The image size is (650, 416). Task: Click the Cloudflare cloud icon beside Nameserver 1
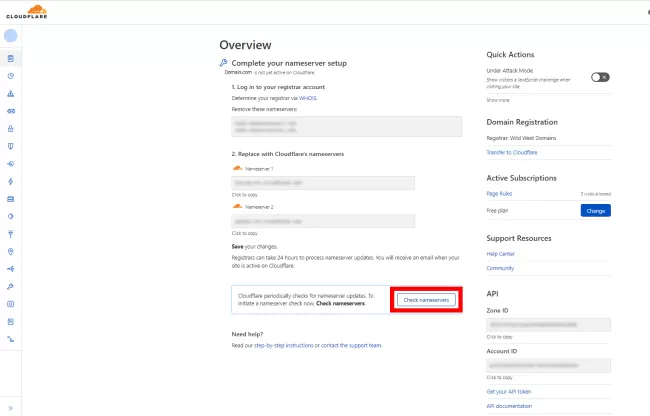point(237,168)
